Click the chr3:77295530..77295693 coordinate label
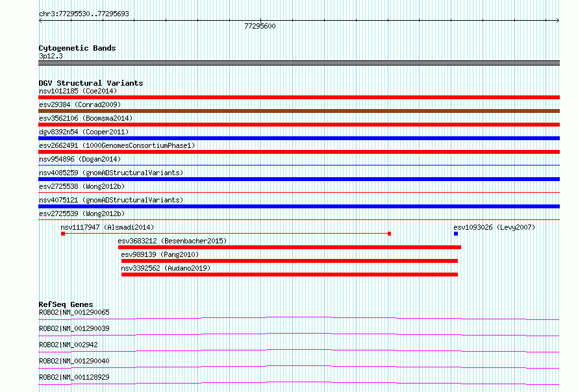 84,14
